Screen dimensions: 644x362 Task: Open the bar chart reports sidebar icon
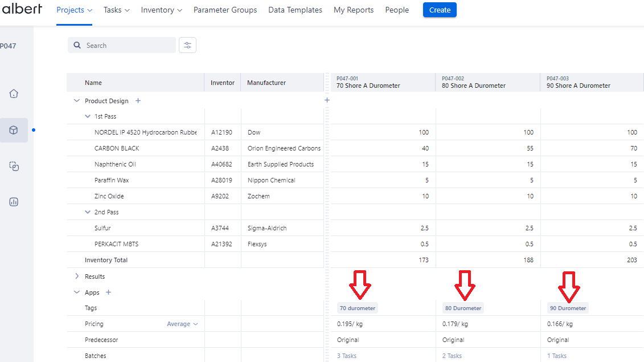(x=14, y=202)
